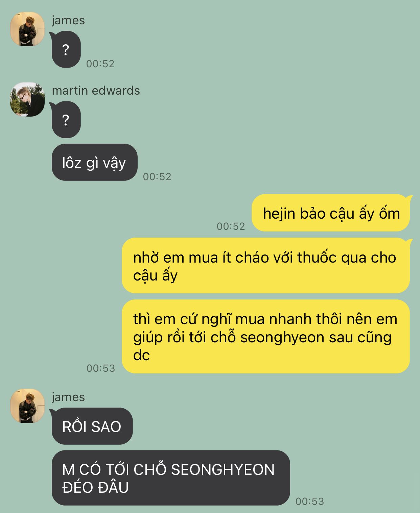Tap the 'RỒI SAO' message bubble
Viewport: 420px width, 513px height.
[x=92, y=426]
